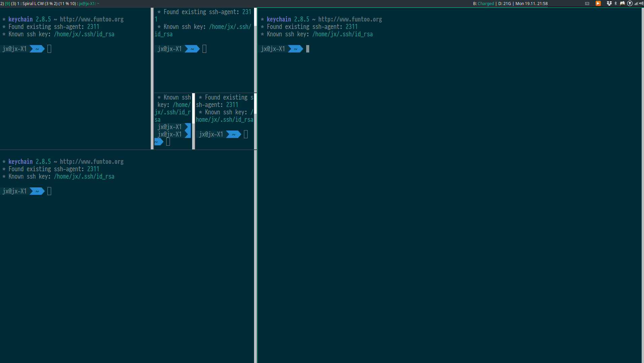644x363 pixels.
Task: Select workspace 9 in the status bar
Action: [x=7, y=3]
